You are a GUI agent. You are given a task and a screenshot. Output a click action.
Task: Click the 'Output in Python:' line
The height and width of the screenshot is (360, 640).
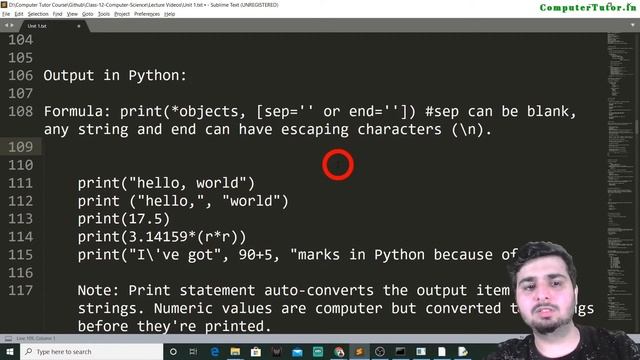click(115, 76)
